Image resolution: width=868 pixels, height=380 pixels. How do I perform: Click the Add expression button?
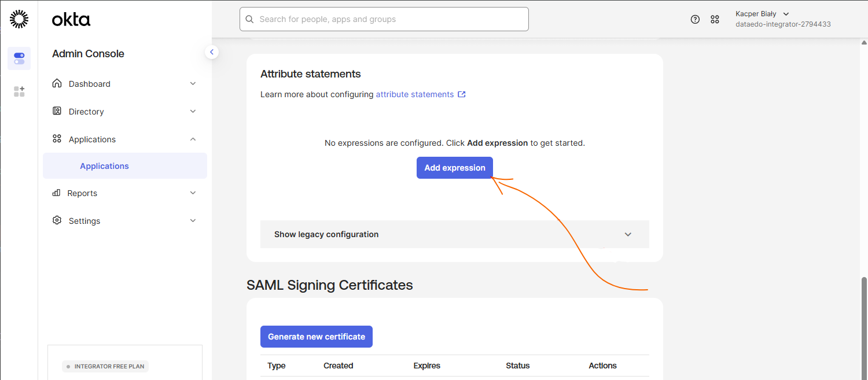point(455,168)
